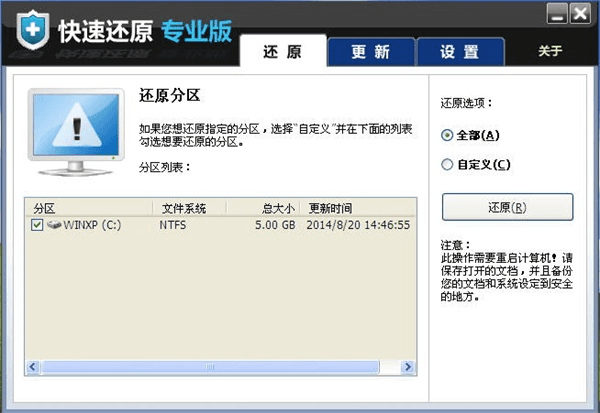600x413 pixels.
Task: Click the 5.00 GB size cell
Action: pyautogui.click(x=275, y=225)
